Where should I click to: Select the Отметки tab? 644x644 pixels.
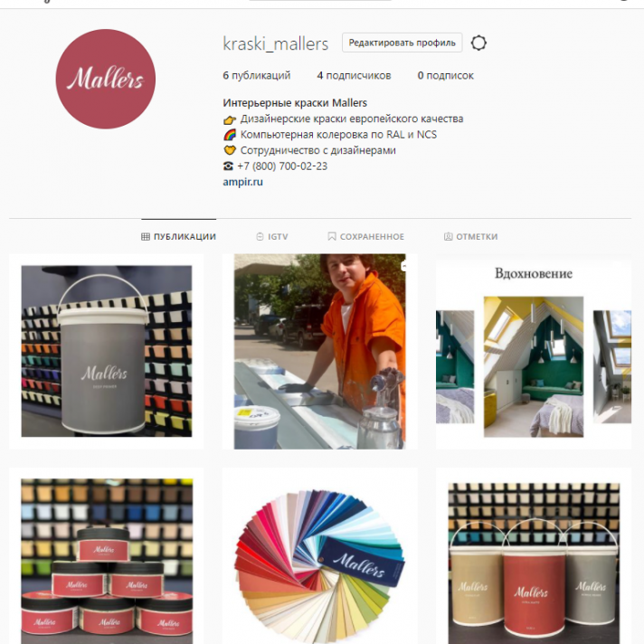[x=470, y=237]
